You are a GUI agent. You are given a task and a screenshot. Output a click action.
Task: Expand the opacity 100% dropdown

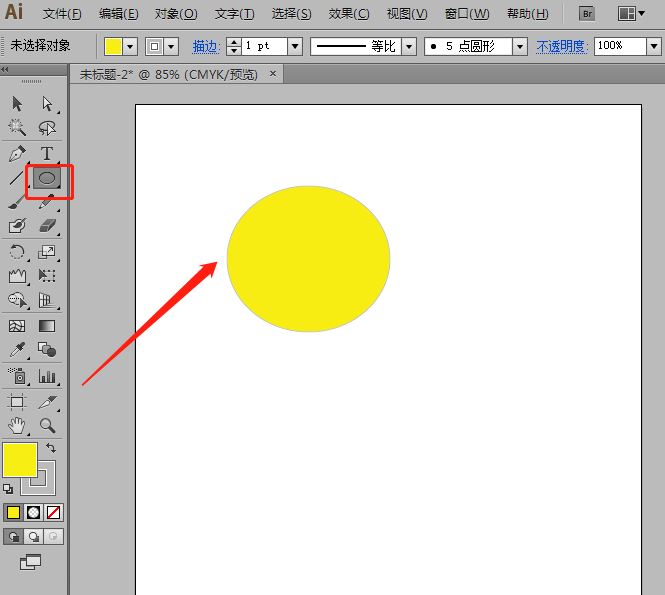(656, 47)
